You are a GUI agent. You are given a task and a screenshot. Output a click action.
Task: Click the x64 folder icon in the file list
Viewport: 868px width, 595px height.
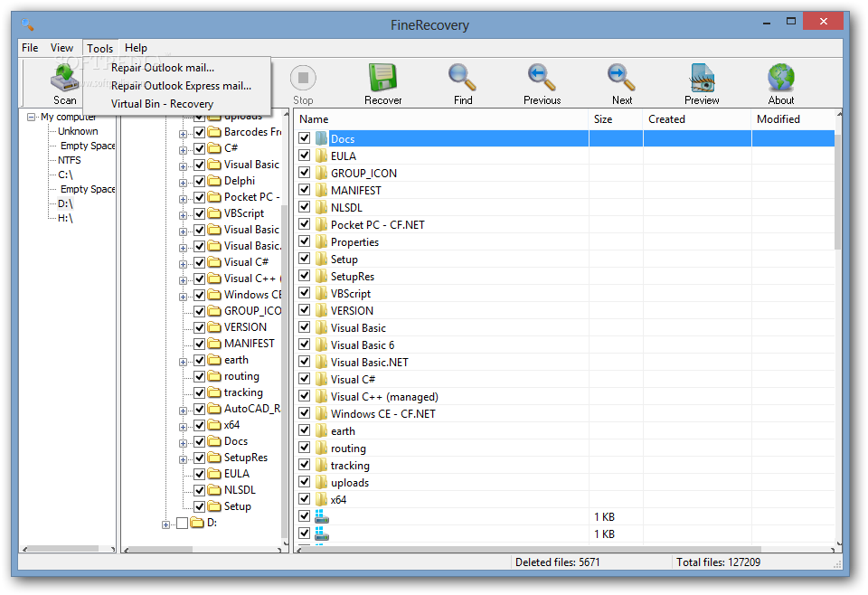pos(321,499)
